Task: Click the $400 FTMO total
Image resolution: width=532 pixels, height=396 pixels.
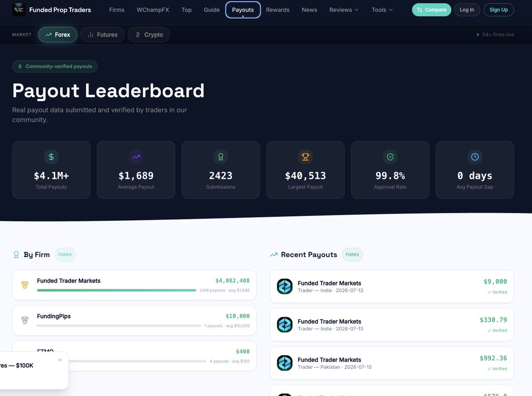Action: [x=243, y=352]
